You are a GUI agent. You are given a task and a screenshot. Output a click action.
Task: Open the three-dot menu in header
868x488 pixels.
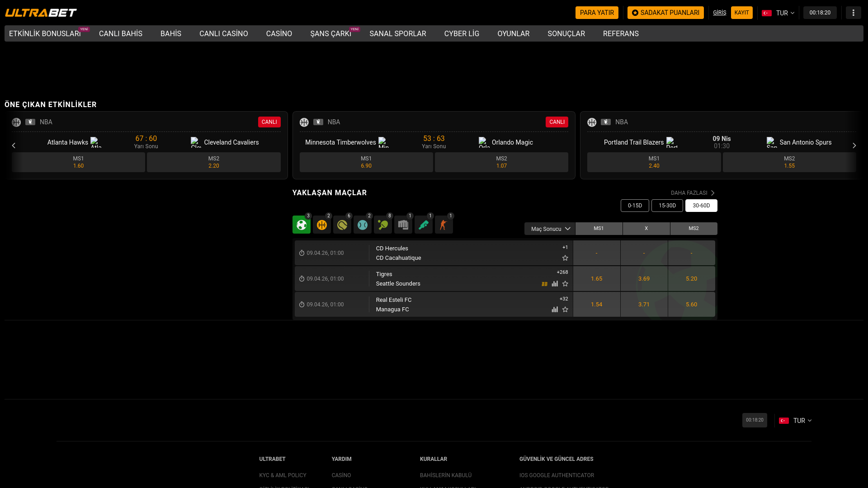853,13
